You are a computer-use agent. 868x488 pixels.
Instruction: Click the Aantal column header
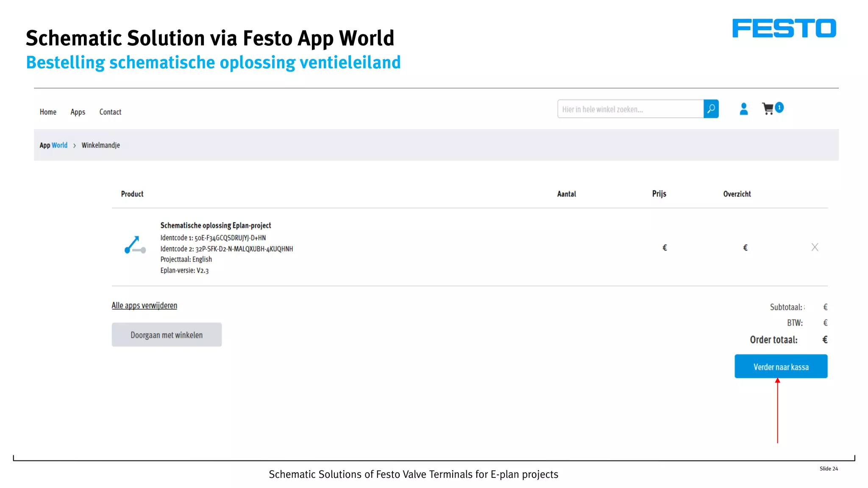pyautogui.click(x=566, y=194)
